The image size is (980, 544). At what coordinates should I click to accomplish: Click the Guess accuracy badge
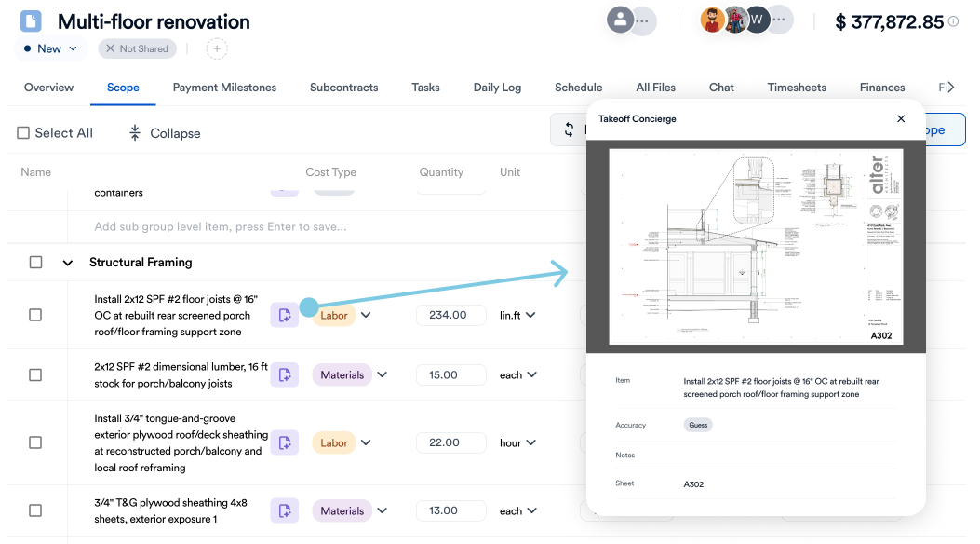(x=698, y=425)
